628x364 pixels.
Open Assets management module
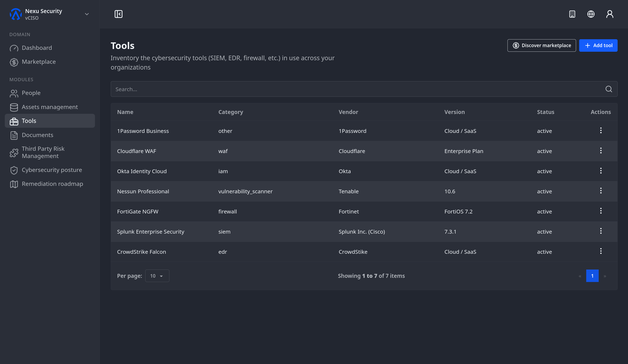(50, 107)
